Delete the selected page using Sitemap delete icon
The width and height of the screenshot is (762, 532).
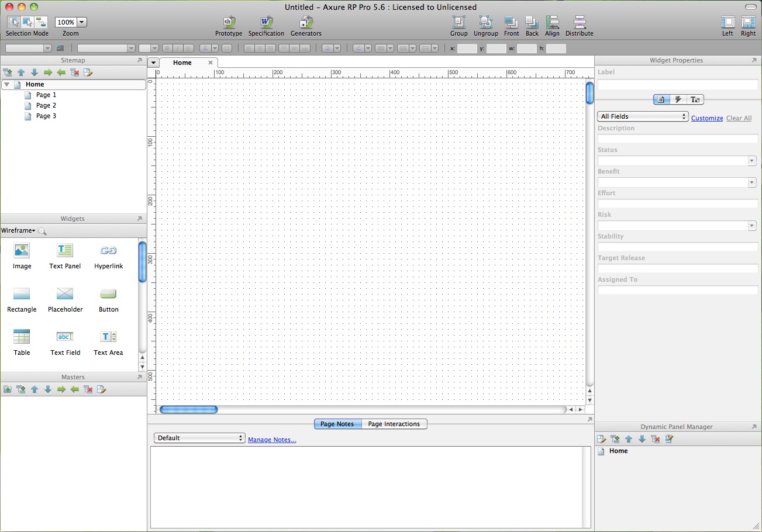click(x=74, y=72)
